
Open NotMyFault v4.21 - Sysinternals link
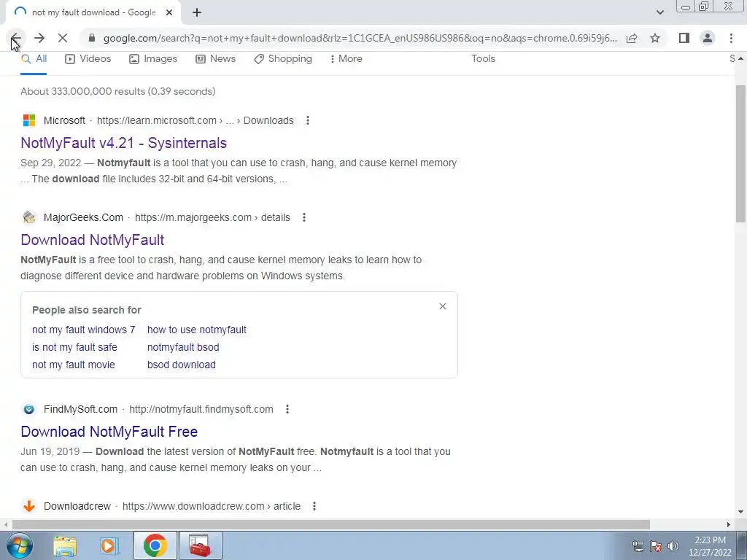[x=124, y=143]
